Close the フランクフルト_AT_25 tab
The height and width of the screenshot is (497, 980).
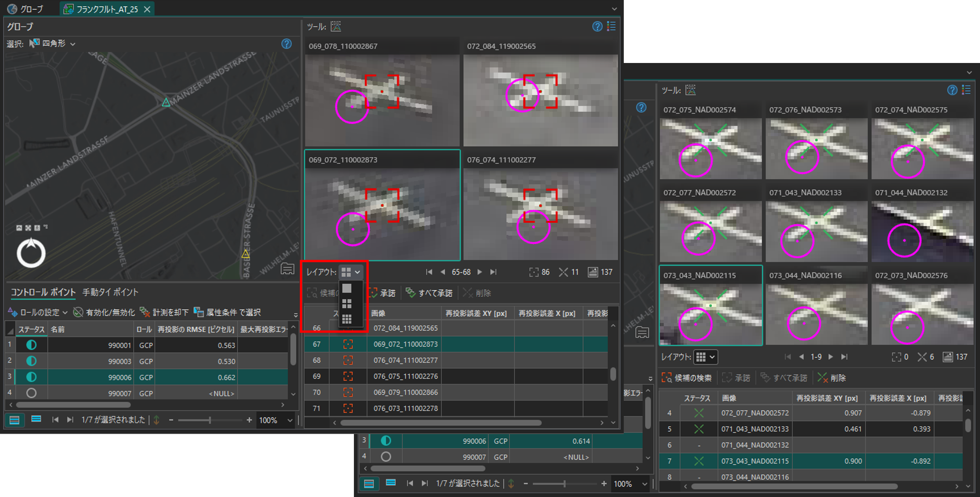(x=147, y=9)
